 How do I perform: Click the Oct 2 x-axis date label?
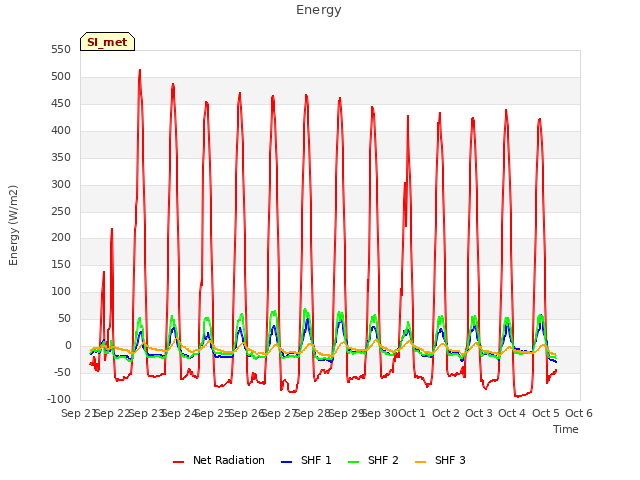[x=446, y=413]
